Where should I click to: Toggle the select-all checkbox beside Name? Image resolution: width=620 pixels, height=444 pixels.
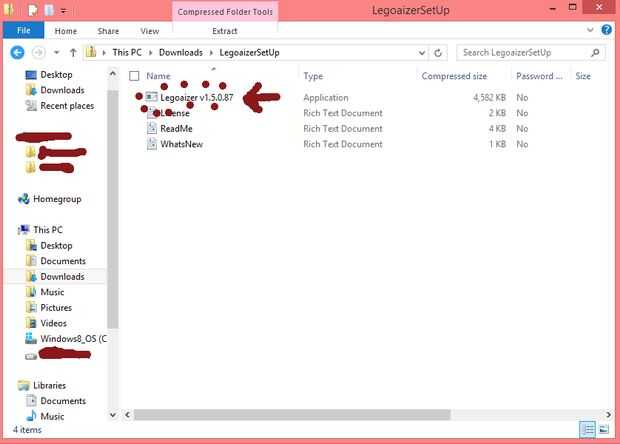click(134, 76)
